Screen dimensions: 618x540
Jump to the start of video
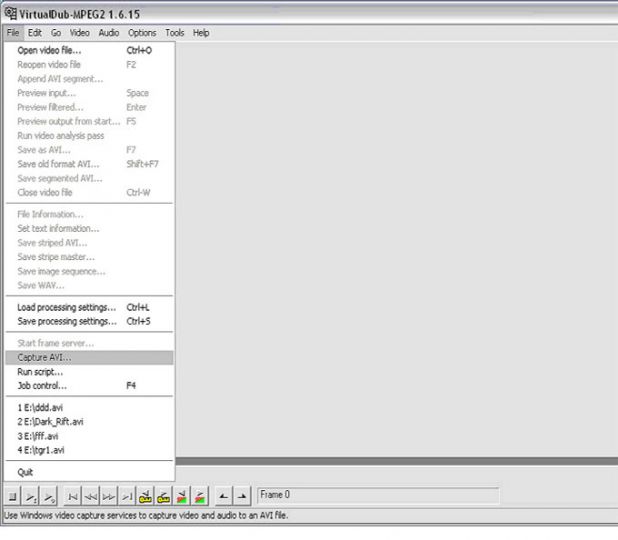pos(73,496)
